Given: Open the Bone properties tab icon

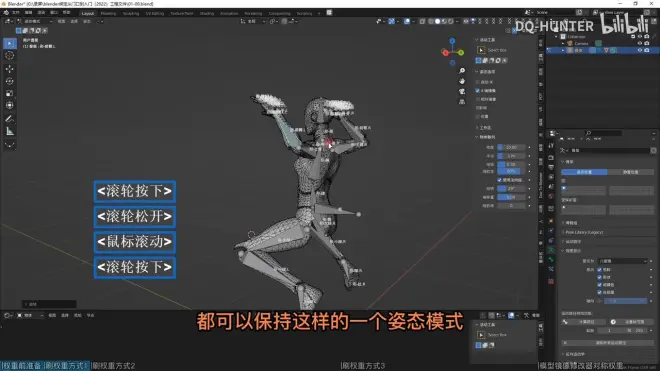Looking at the screenshot, I should tap(551, 260).
